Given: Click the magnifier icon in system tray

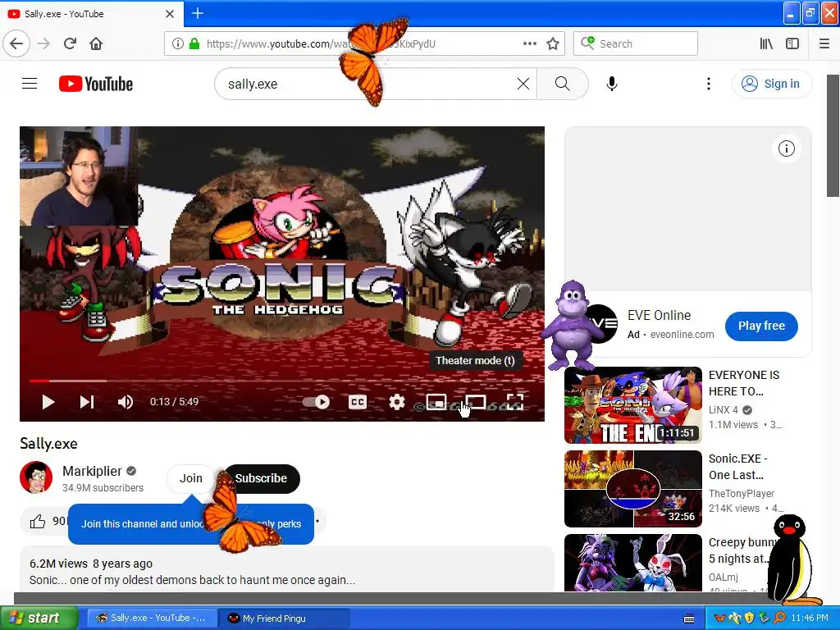Looking at the screenshot, I should pyautogui.click(x=779, y=619).
